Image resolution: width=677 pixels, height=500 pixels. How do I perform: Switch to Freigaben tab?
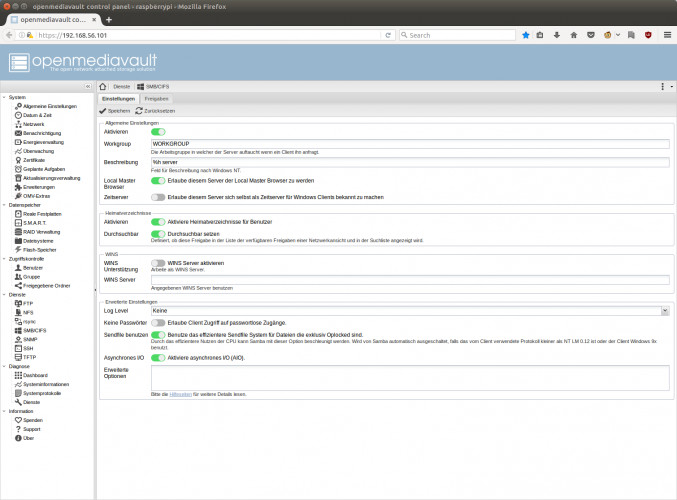156,99
